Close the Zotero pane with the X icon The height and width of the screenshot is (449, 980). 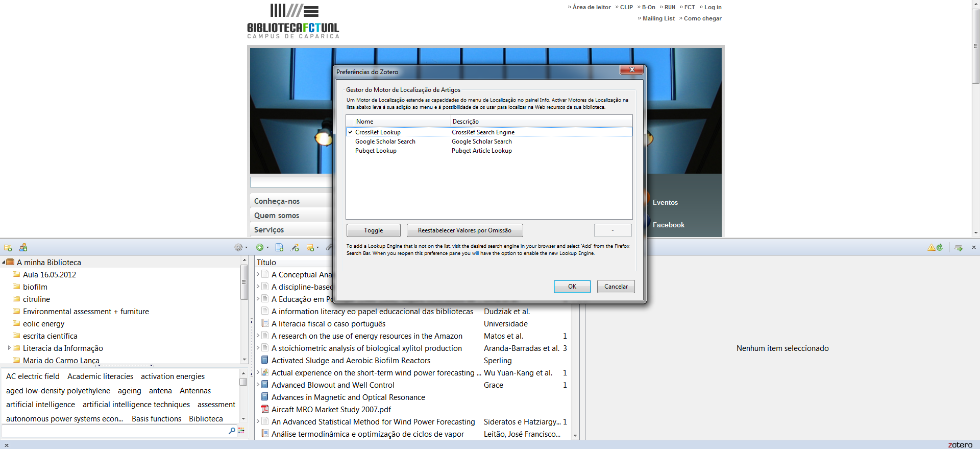click(x=973, y=247)
